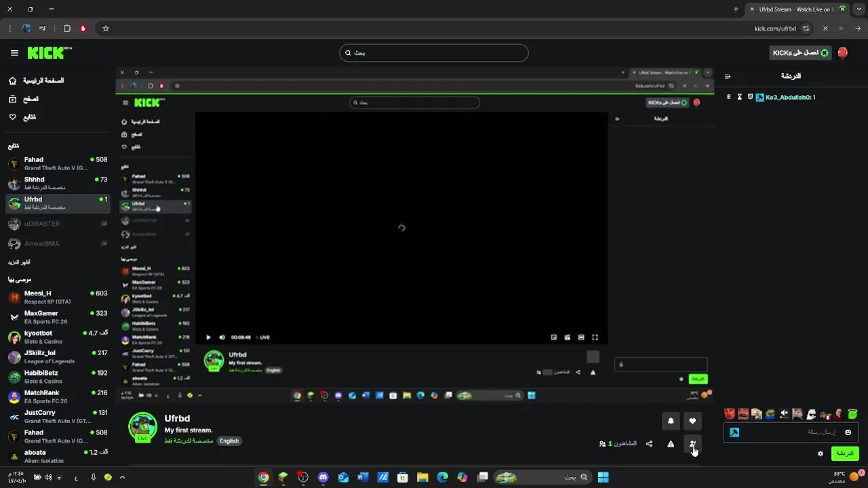Click the English language tag
868x488 pixels.
[x=229, y=441]
